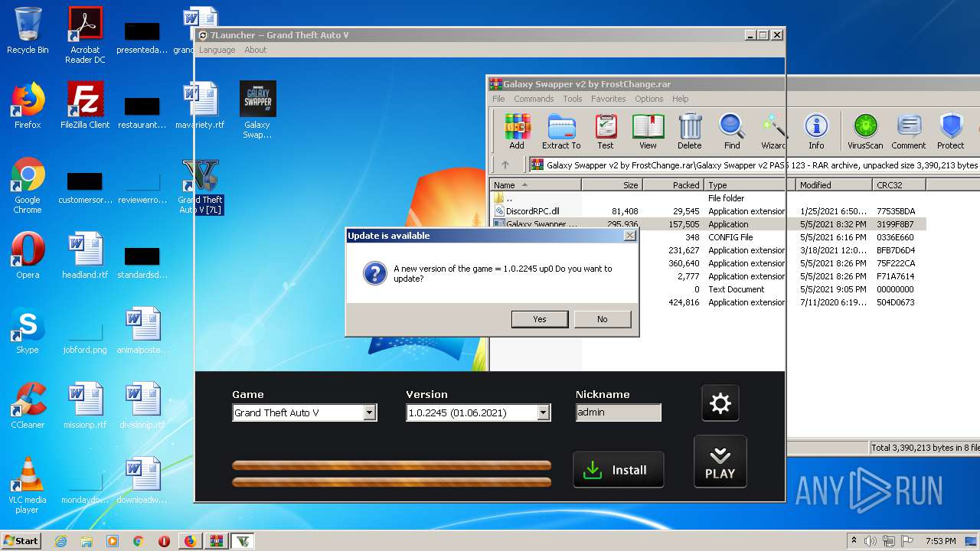Open the Commands menu in WinRAR

pos(534,99)
